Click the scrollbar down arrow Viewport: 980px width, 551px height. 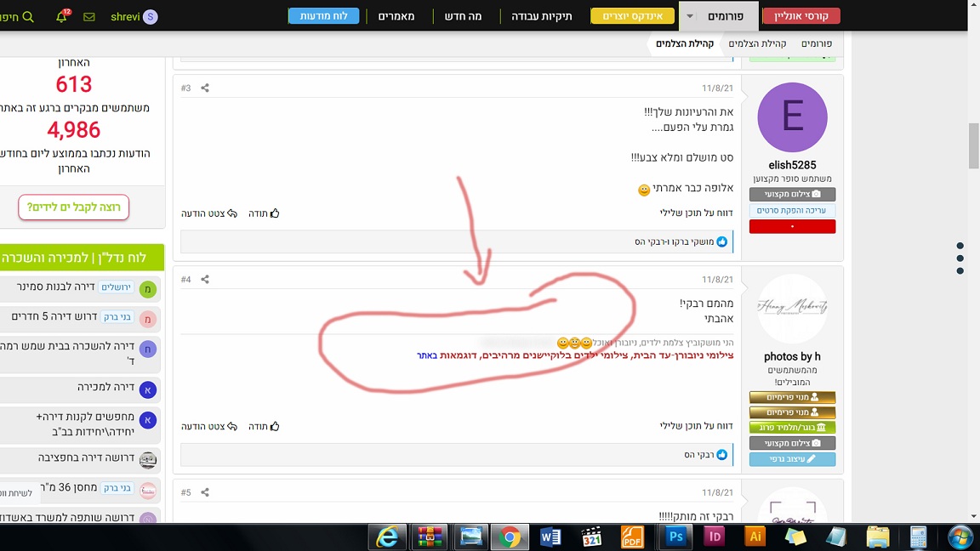(x=974, y=517)
